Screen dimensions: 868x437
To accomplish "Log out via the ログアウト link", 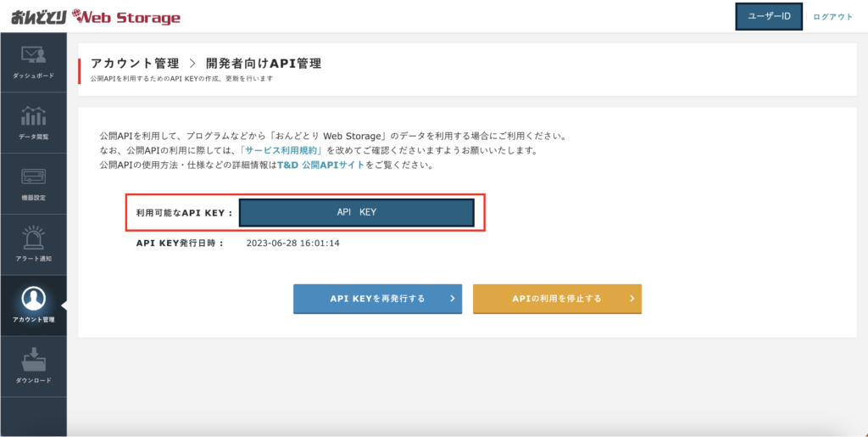I will 832,17.
